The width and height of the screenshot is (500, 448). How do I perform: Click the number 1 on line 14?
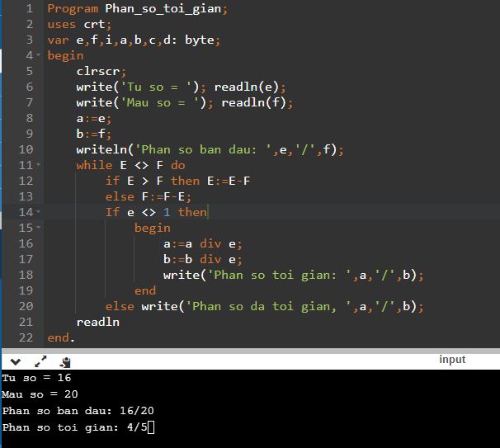[167, 212]
